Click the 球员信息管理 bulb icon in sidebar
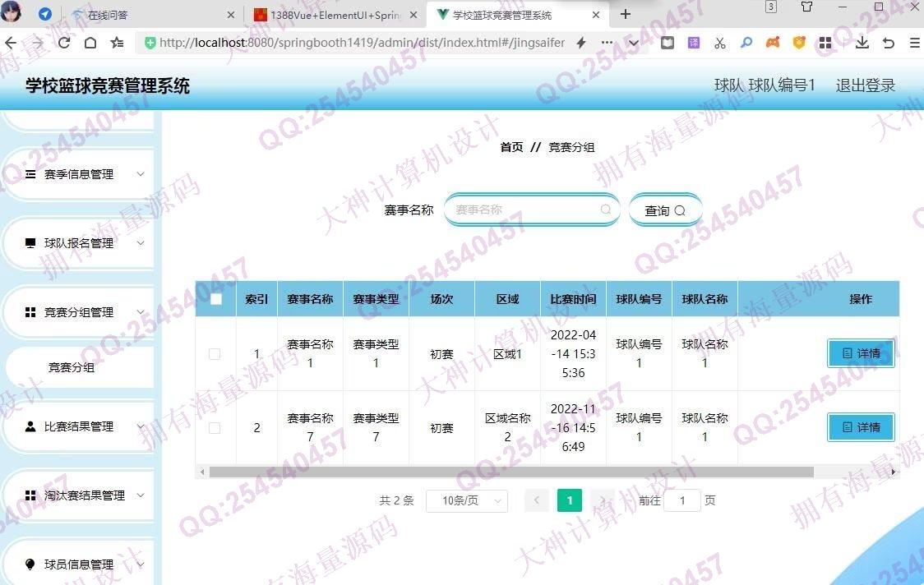The width and height of the screenshot is (924, 585). click(30, 564)
